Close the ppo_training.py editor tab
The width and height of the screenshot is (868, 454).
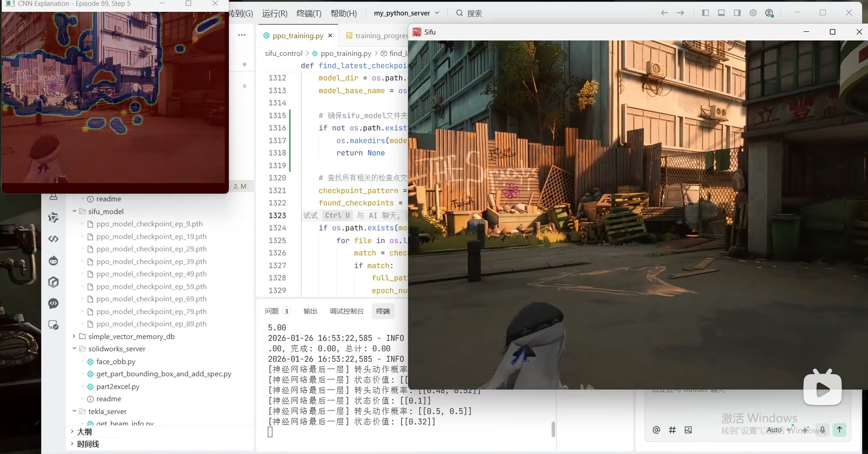point(330,35)
